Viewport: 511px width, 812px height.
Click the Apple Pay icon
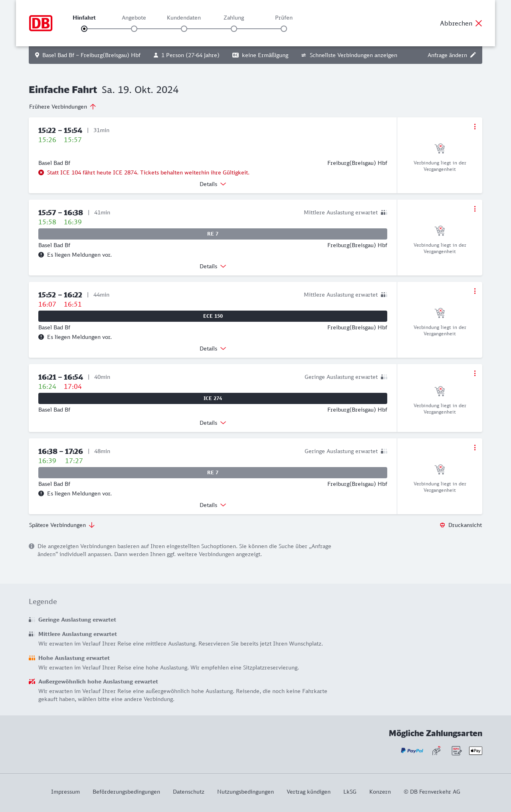tap(475, 751)
